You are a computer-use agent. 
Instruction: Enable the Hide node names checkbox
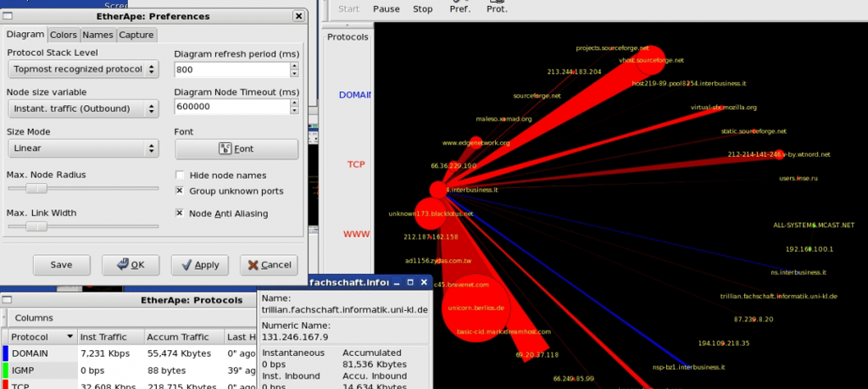[x=180, y=175]
